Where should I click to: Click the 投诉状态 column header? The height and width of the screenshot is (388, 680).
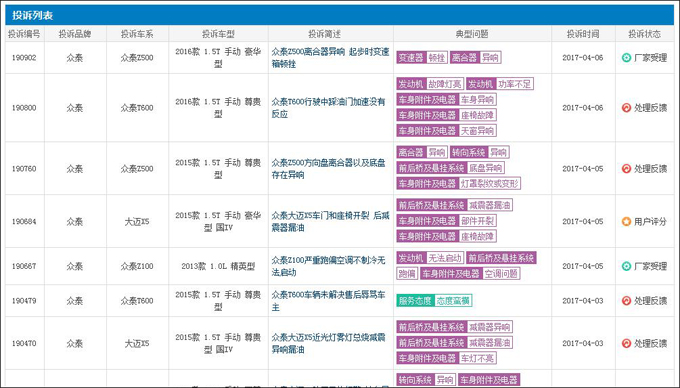pos(644,34)
